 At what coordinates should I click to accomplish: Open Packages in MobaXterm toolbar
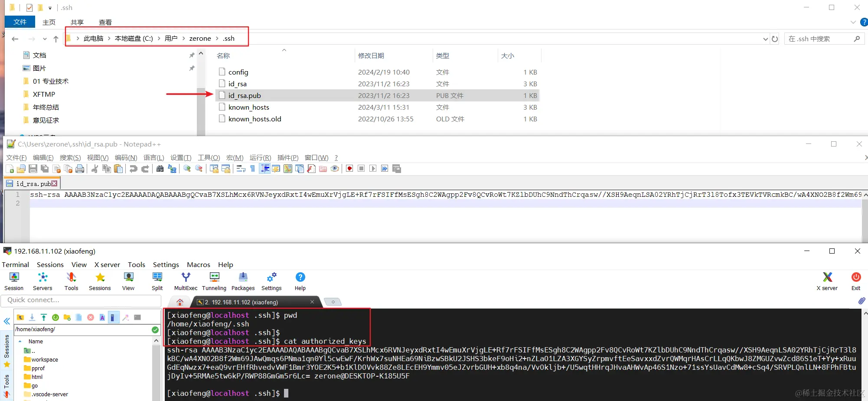(243, 281)
